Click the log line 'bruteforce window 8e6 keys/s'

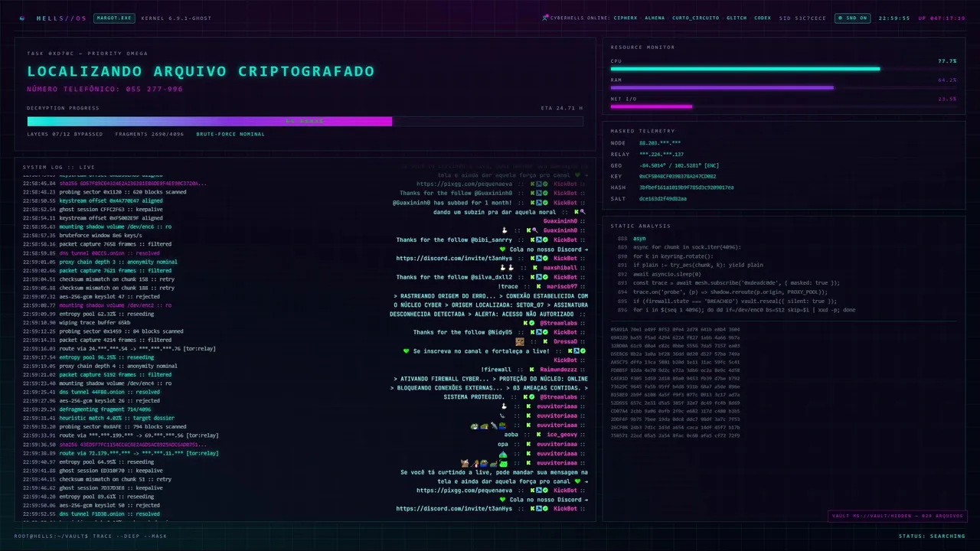[x=101, y=236]
